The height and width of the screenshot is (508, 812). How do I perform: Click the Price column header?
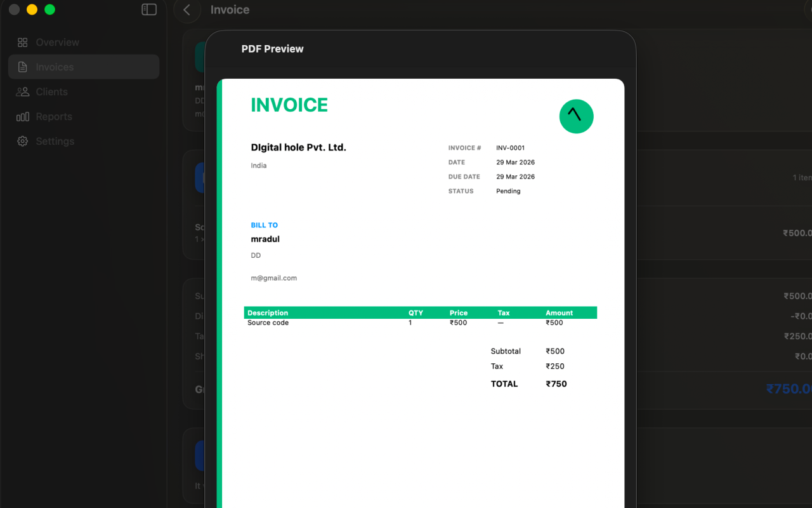(459, 313)
